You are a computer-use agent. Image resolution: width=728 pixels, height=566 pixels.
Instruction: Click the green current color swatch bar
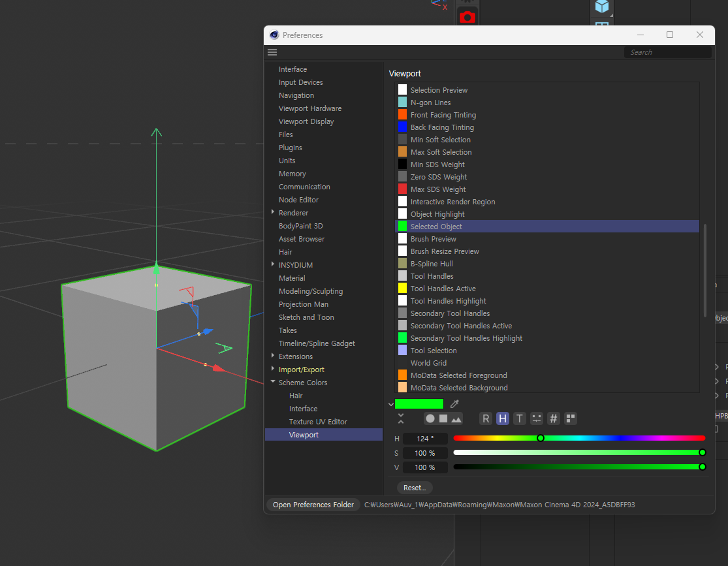[419, 403]
